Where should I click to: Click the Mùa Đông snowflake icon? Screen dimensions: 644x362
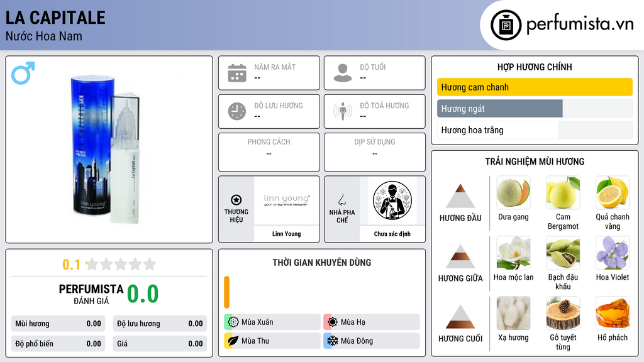(333, 341)
